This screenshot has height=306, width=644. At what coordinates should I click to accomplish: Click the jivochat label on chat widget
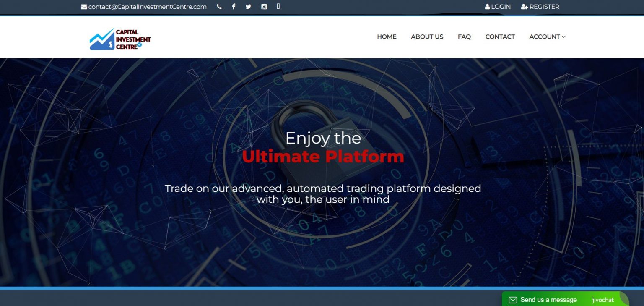[603, 300]
